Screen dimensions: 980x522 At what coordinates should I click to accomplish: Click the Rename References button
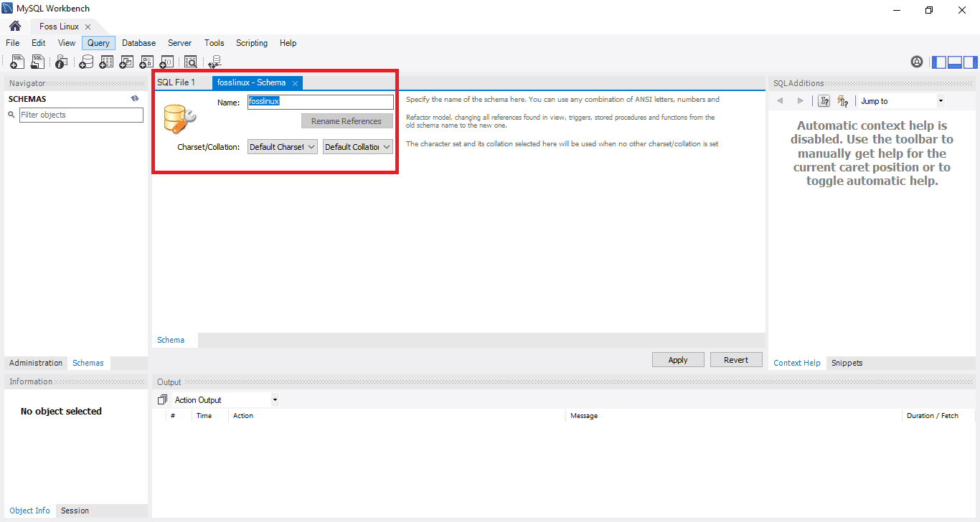pos(347,121)
